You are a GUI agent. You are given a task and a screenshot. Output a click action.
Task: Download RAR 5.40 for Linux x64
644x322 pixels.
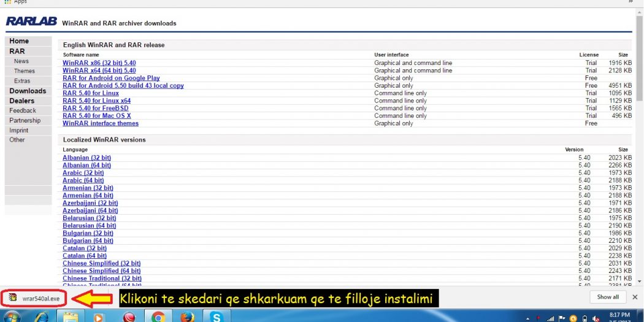[96, 101]
